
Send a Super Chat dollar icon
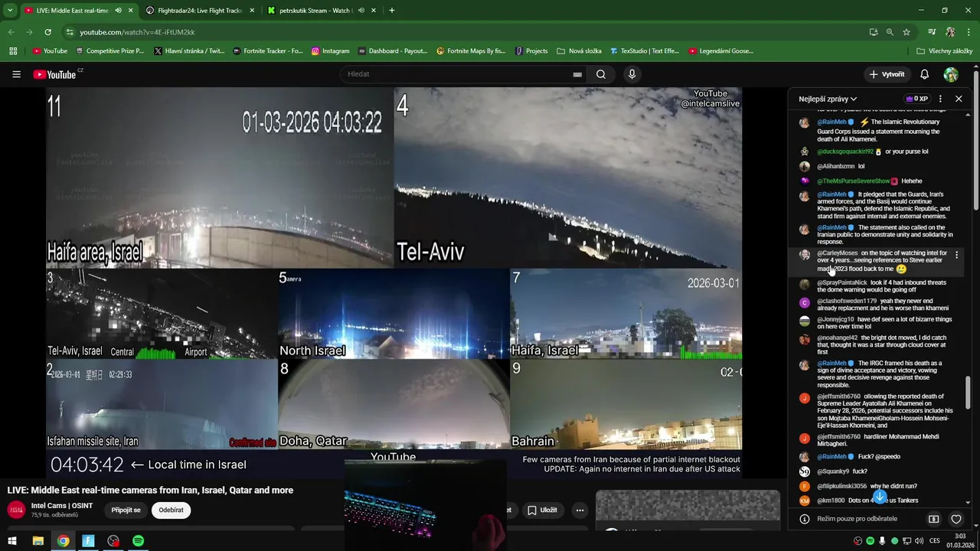[x=933, y=519]
